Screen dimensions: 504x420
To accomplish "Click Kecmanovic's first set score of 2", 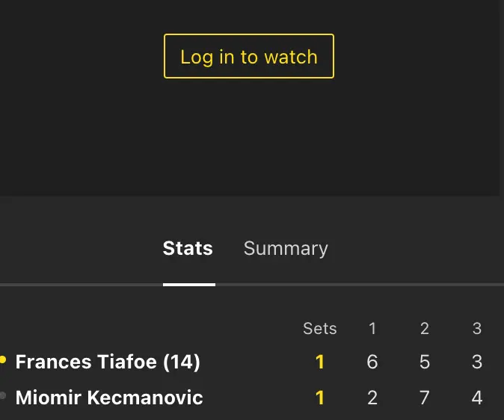I will click(372, 398).
